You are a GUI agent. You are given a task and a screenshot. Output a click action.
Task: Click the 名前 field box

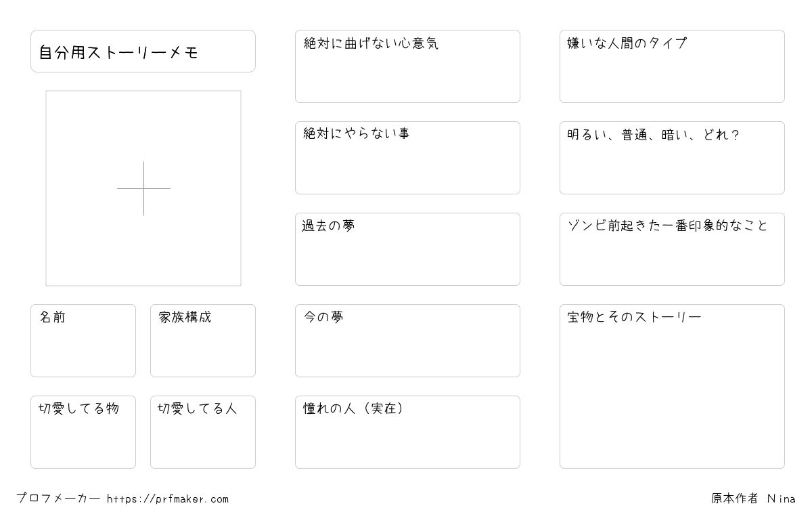click(83, 341)
